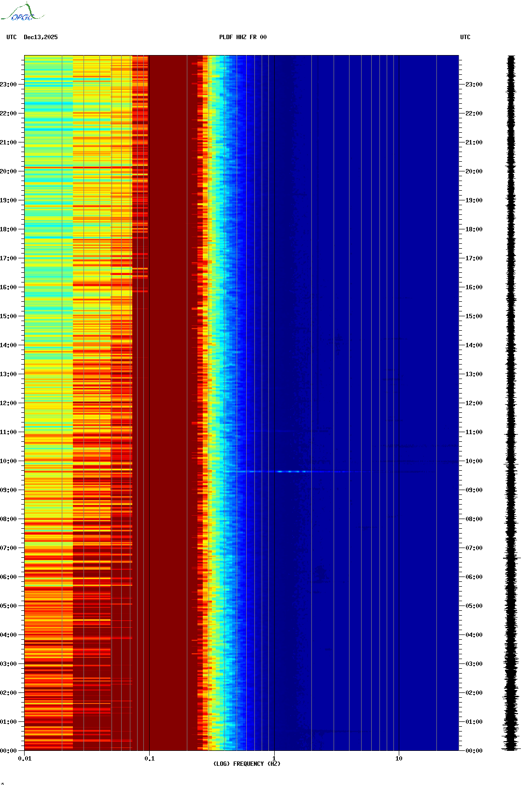This screenshot has width=532, height=789.
Task: Click the 10 Hz frequency axis label
Action: coord(399,759)
